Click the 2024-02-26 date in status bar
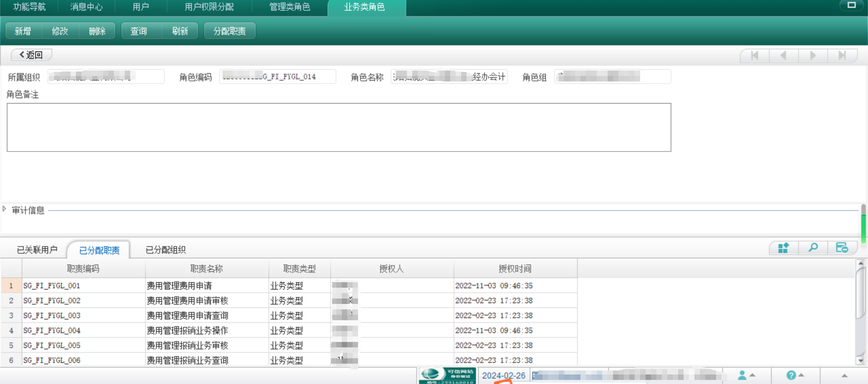The image size is (868, 384). coord(504,375)
